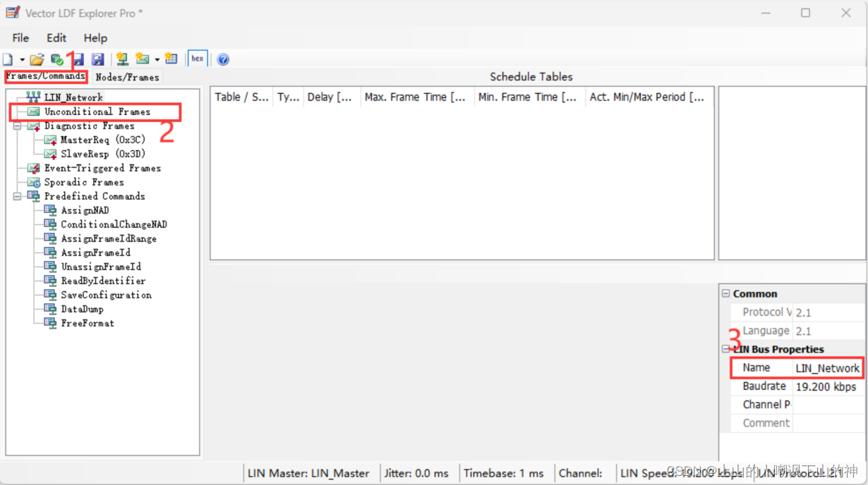Click the database check toolbar icon

click(x=57, y=59)
